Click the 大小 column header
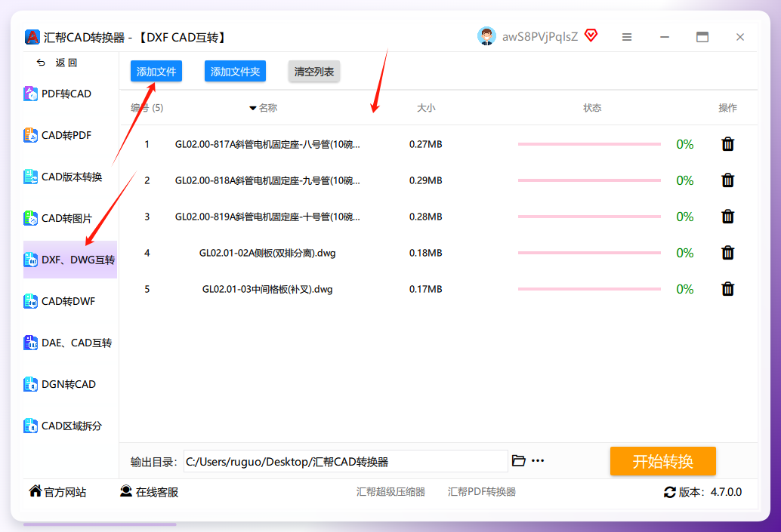The width and height of the screenshot is (781, 532). [426, 108]
